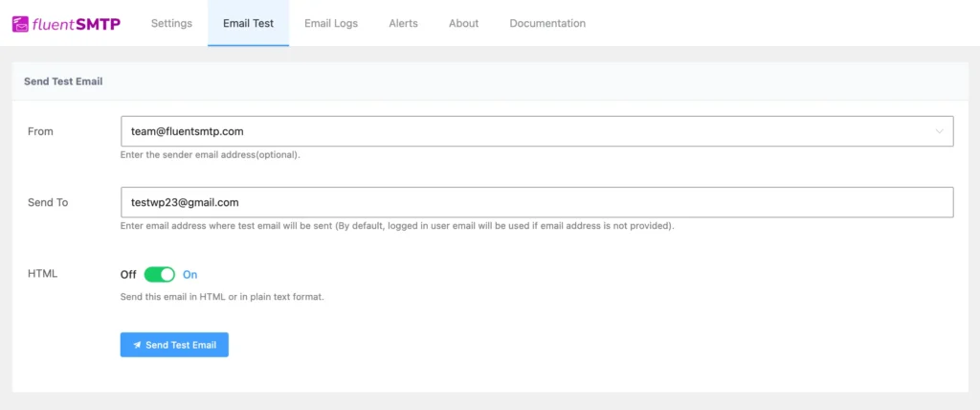Expand the From sender dropdown arrow
Screen dimensions: 980x410
939,131
